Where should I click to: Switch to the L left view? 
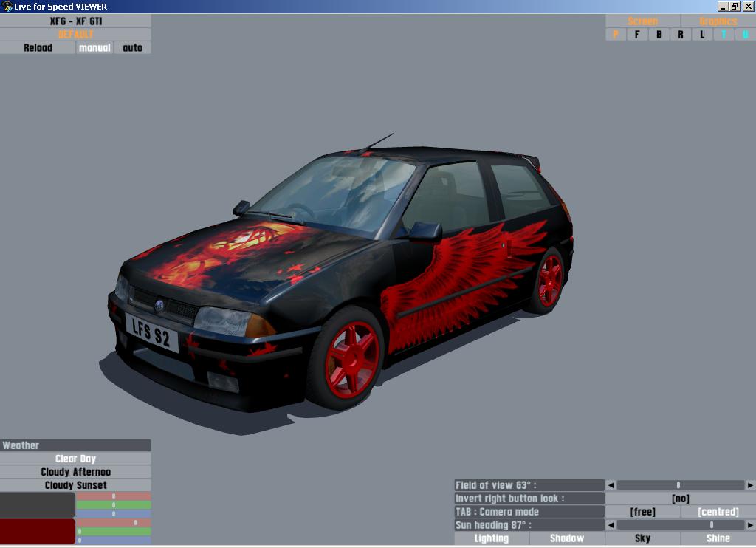pos(702,34)
